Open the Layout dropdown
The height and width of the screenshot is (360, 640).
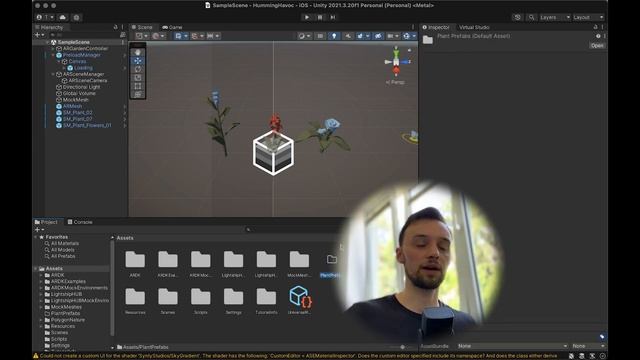point(588,17)
